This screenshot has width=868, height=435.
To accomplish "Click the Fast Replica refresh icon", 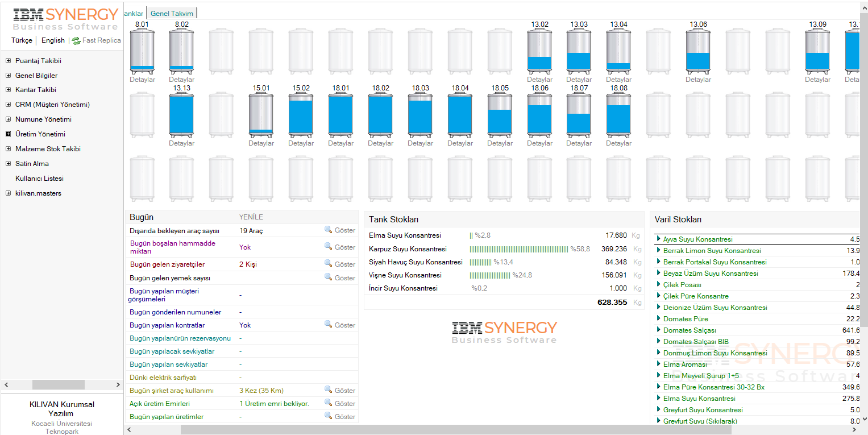I will coord(76,41).
